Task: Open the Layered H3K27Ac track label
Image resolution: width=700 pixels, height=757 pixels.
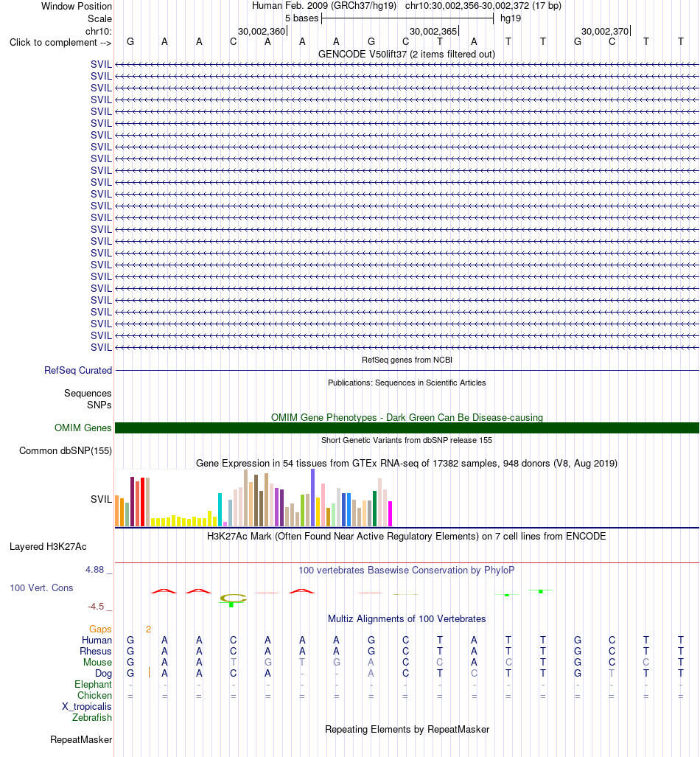Action: pyautogui.click(x=48, y=546)
